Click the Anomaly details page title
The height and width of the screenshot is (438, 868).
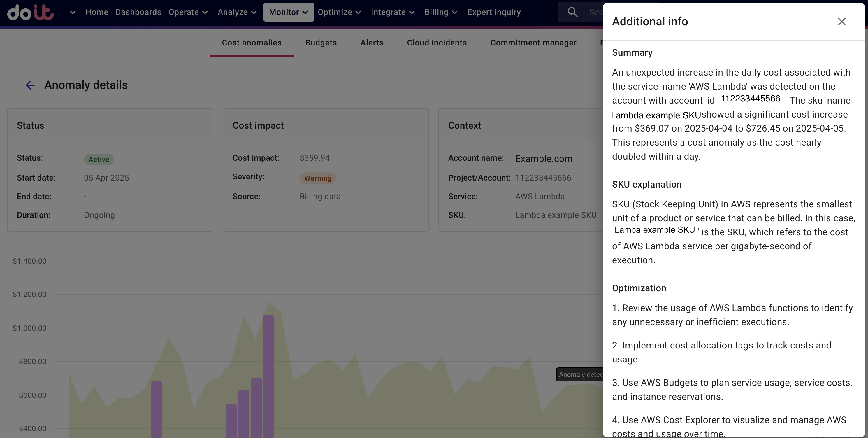(86, 85)
